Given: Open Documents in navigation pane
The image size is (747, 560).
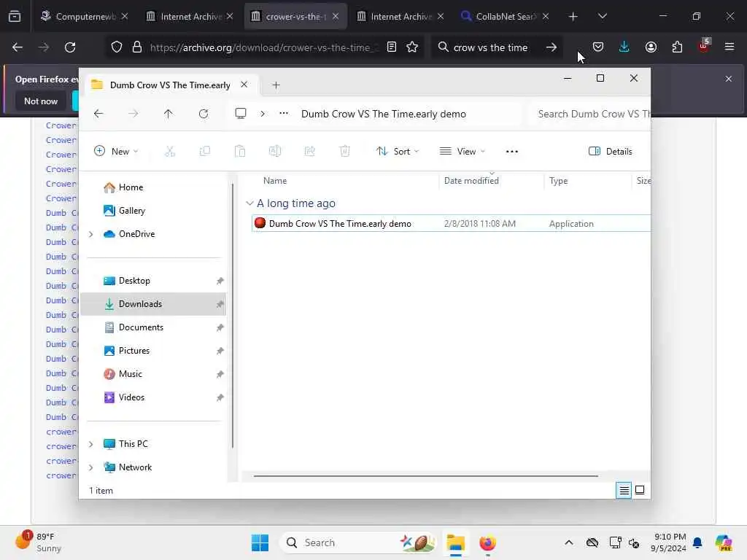Looking at the screenshot, I should tap(141, 327).
